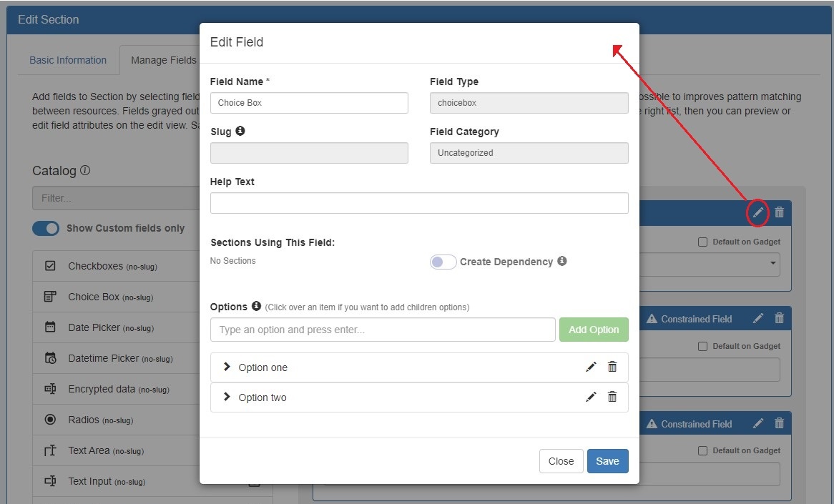Screen dimensions: 834x504
Task: Turn off Show Custom fields only
Action: [x=46, y=228]
